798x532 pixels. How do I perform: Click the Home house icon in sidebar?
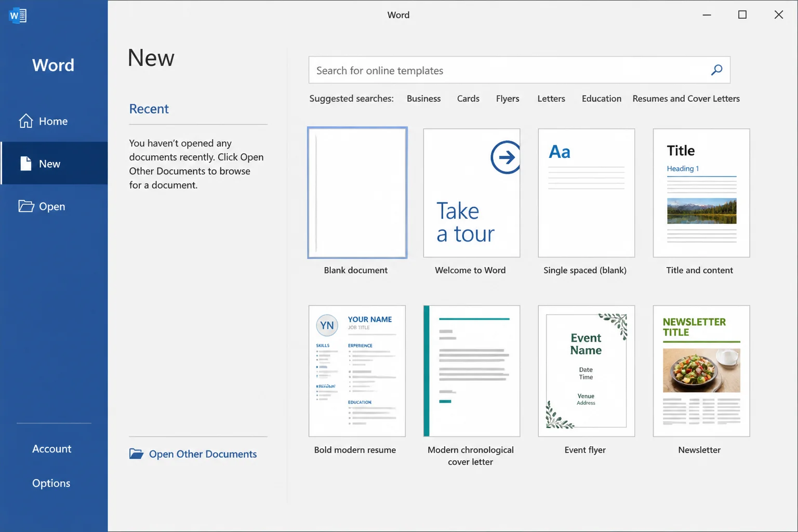click(26, 121)
